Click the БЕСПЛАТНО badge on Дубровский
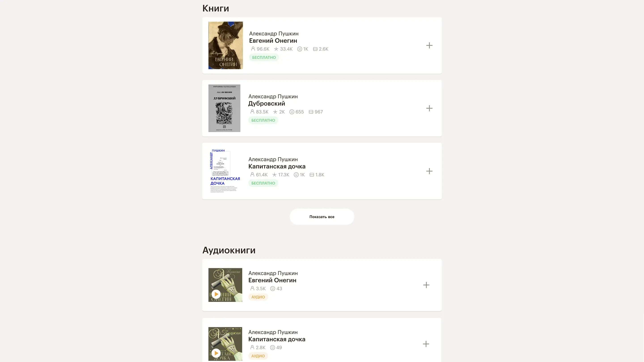The image size is (644, 362). [263, 120]
